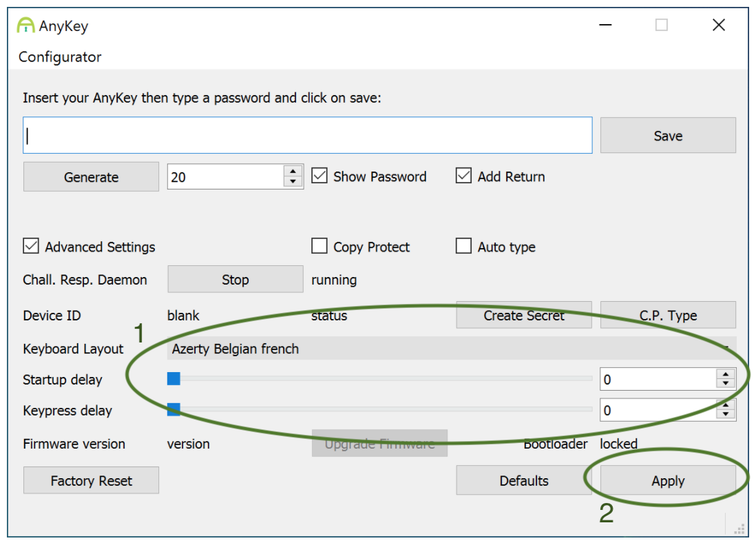Click the Firmware version value 'version'

tap(189, 444)
